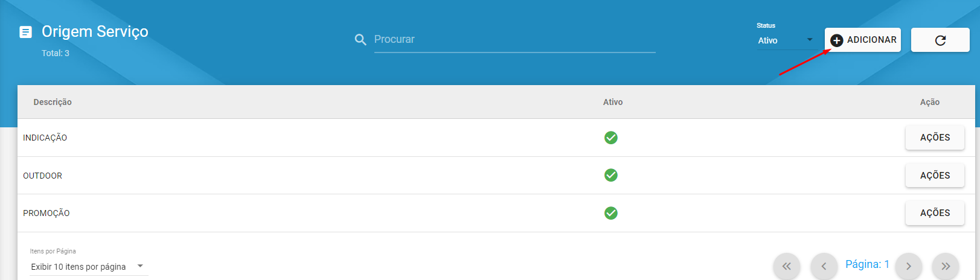This screenshot has width=980, height=280.
Task: Open AÇÕES for the OUTDOOR row
Action: [x=935, y=176]
